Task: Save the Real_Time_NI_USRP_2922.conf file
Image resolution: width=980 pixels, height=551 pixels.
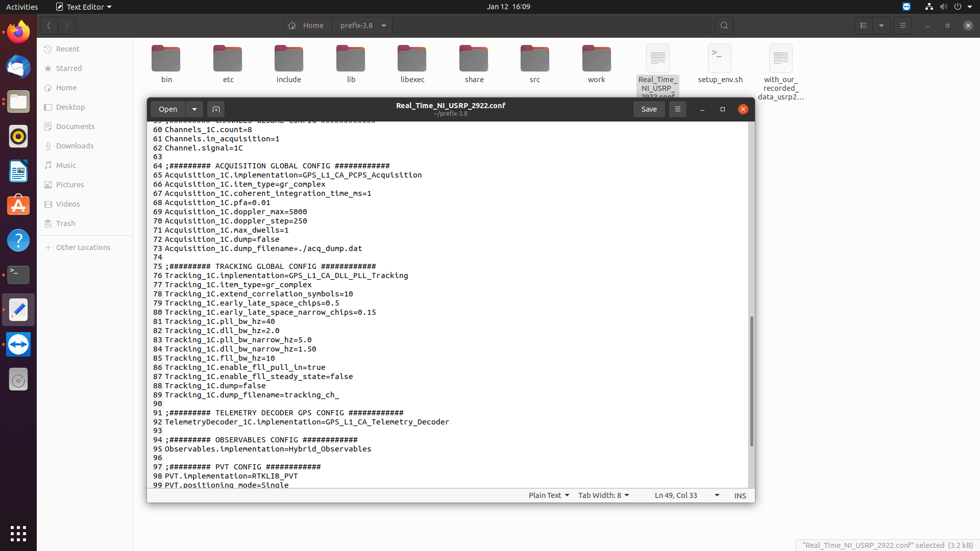Action: point(648,109)
